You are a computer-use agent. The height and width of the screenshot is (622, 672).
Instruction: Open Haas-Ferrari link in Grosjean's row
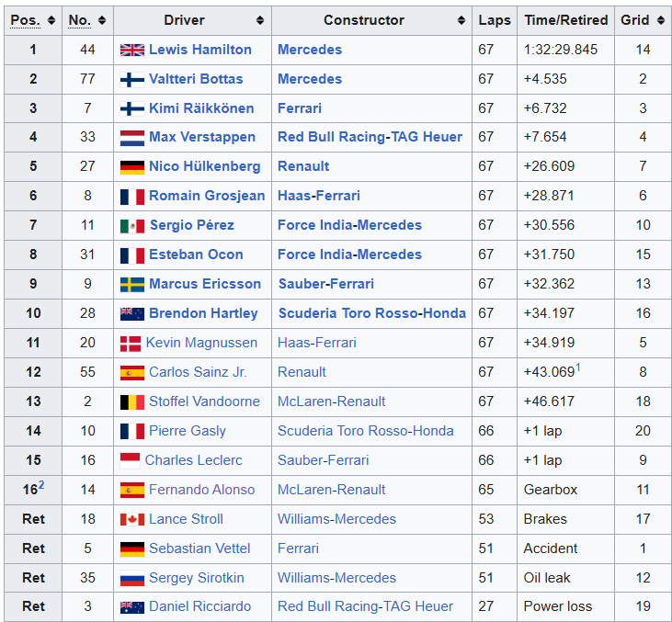(x=319, y=196)
